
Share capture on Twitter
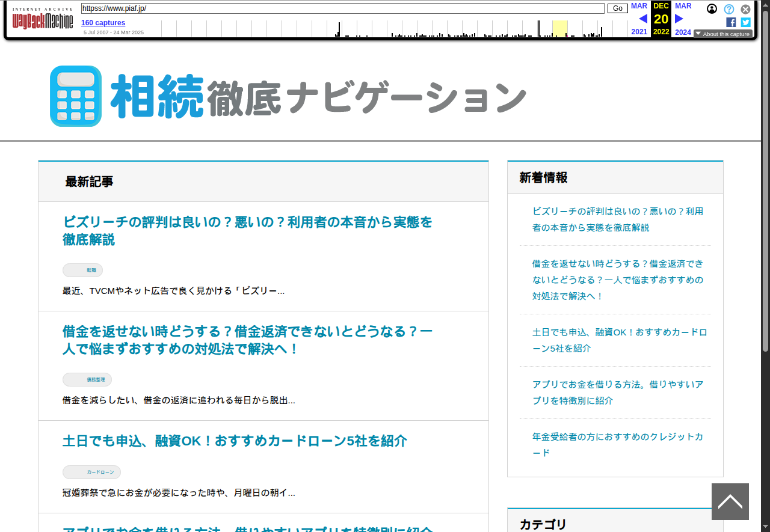pyautogui.click(x=745, y=22)
